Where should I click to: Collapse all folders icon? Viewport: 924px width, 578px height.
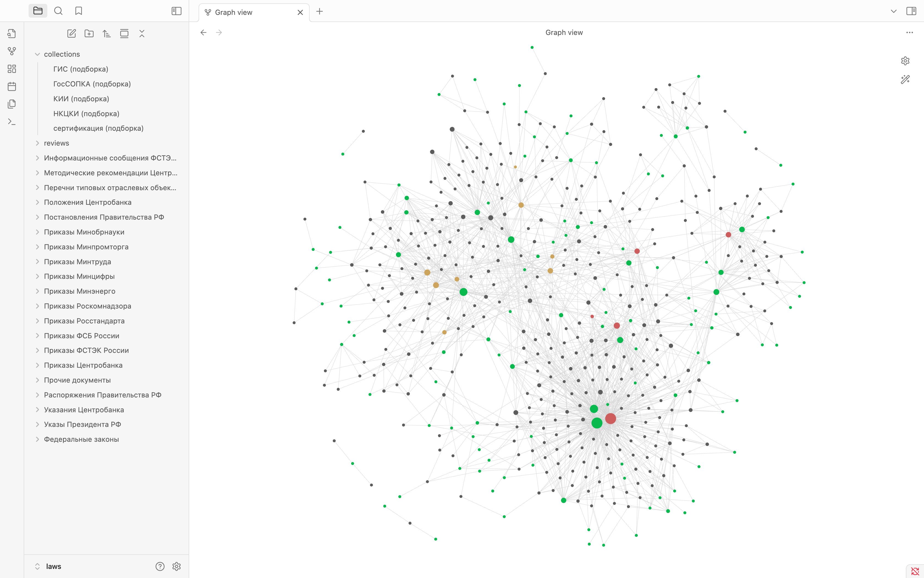(142, 34)
